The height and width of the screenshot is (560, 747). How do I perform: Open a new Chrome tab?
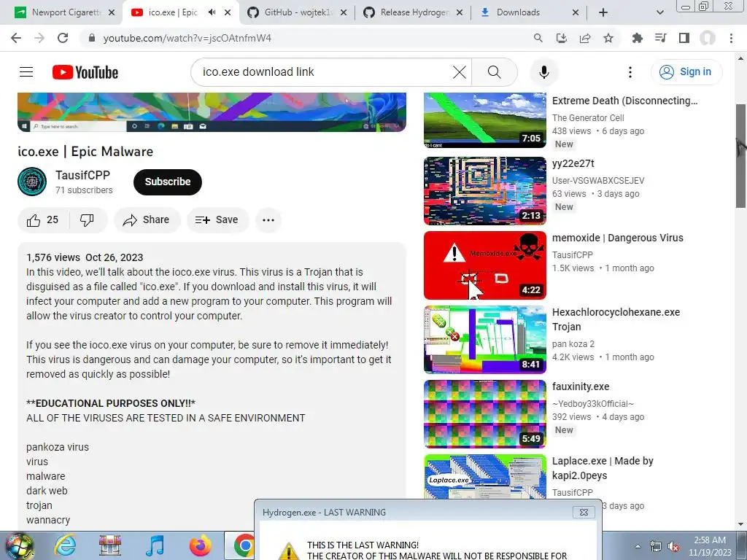pyautogui.click(x=603, y=12)
